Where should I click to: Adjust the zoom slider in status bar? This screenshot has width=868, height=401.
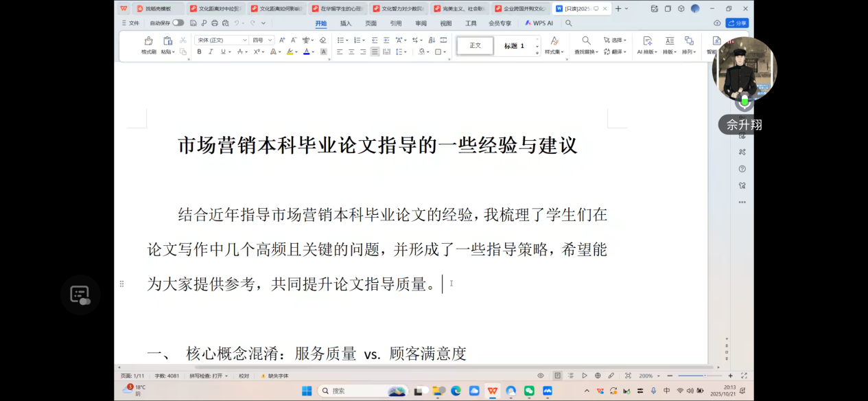pos(703,376)
